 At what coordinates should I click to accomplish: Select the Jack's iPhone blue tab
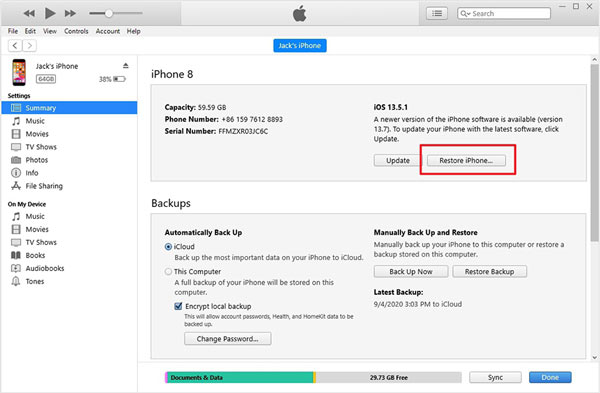click(300, 46)
